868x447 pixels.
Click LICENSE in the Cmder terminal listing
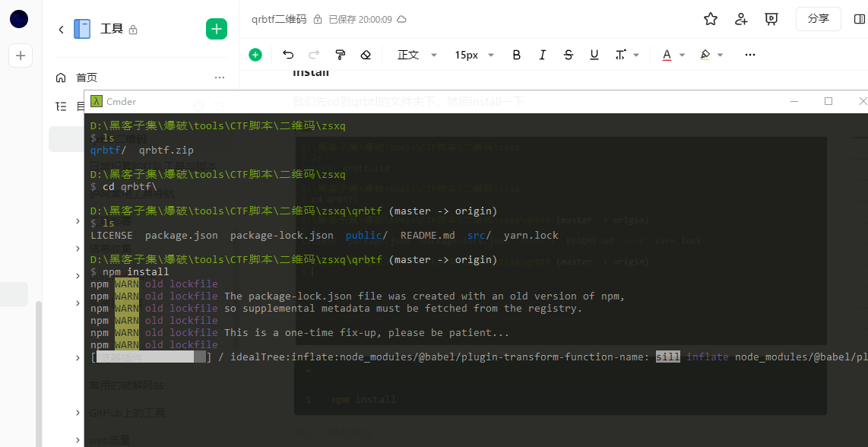[x=111, y=236]
